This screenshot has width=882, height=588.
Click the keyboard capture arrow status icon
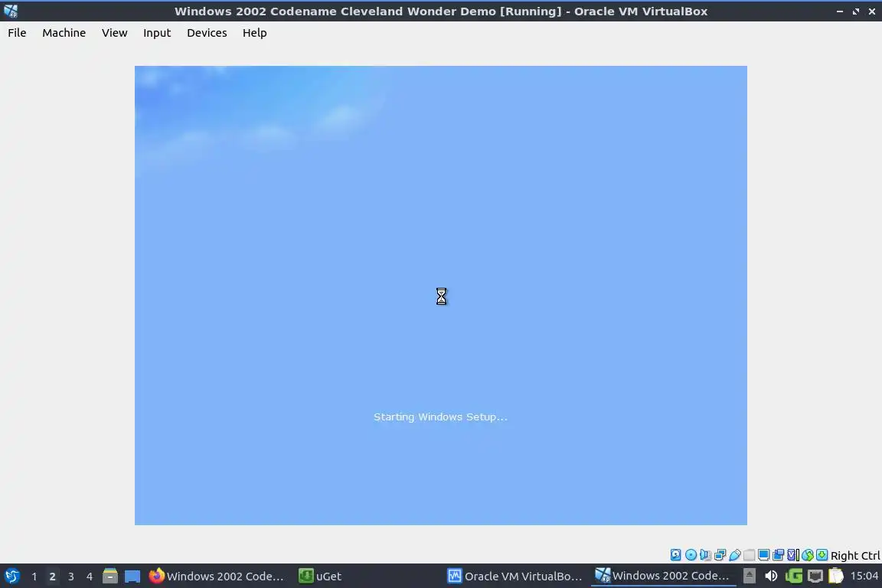point(822,555)
